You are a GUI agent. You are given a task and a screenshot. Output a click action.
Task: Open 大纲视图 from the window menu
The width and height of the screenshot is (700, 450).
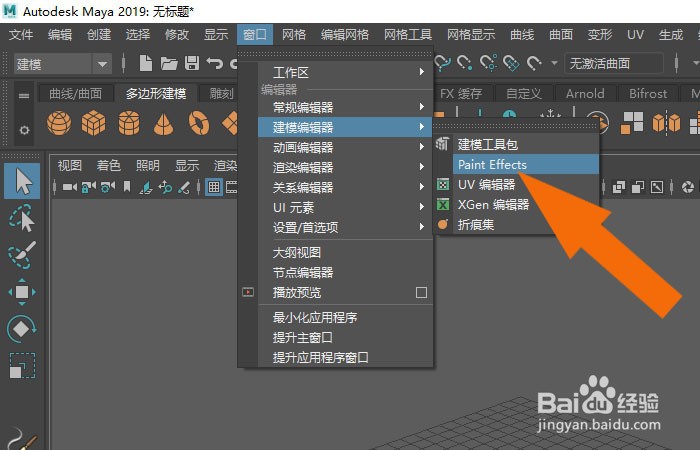346,253
